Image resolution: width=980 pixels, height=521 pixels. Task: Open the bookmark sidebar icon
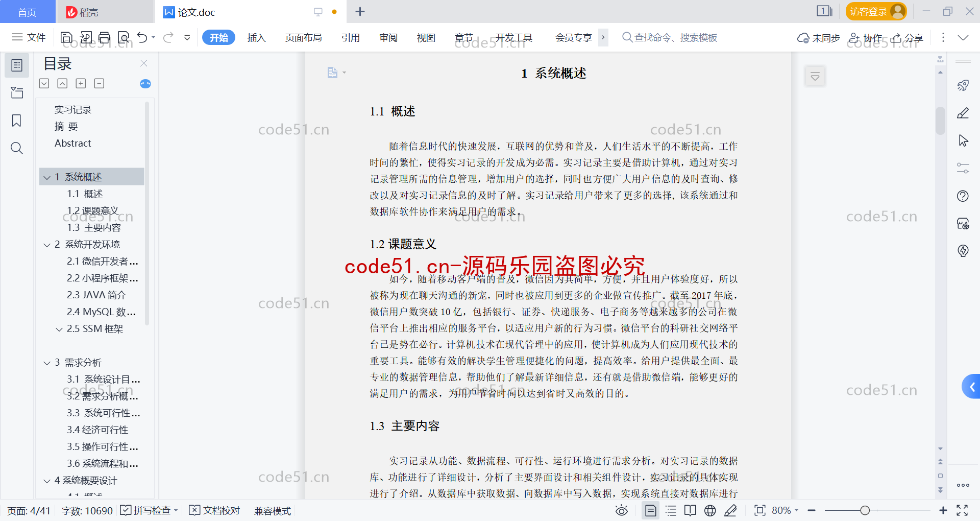pos(17,121)
